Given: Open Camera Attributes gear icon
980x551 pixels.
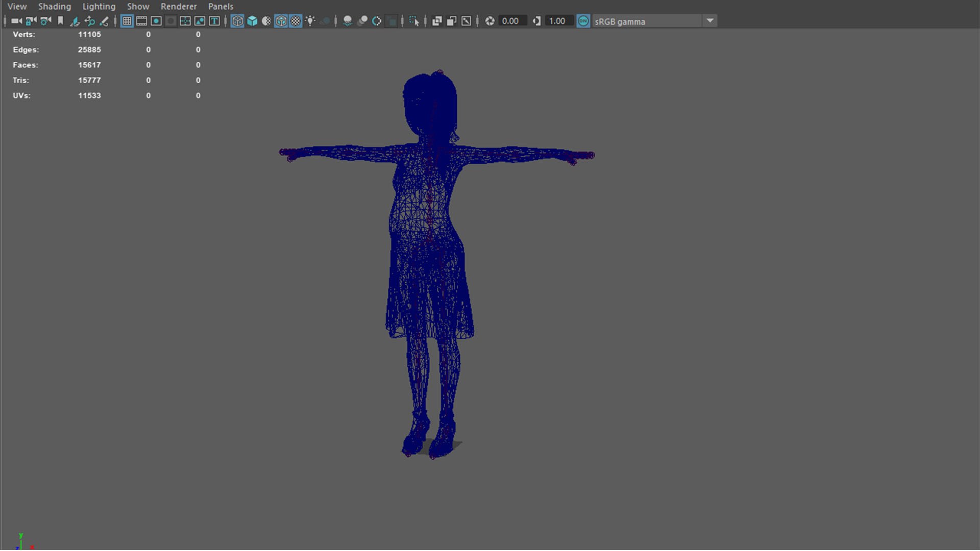Looking at the screenshot, I should coord(46,21).
